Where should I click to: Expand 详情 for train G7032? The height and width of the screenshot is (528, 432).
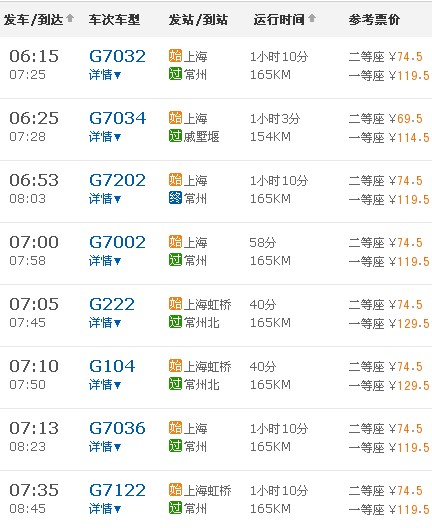[x=105, y=75]
